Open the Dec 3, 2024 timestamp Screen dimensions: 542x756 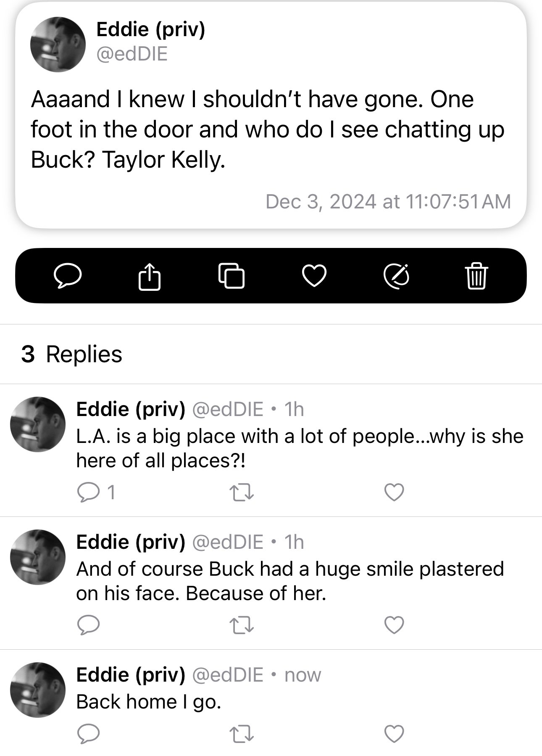388,201
